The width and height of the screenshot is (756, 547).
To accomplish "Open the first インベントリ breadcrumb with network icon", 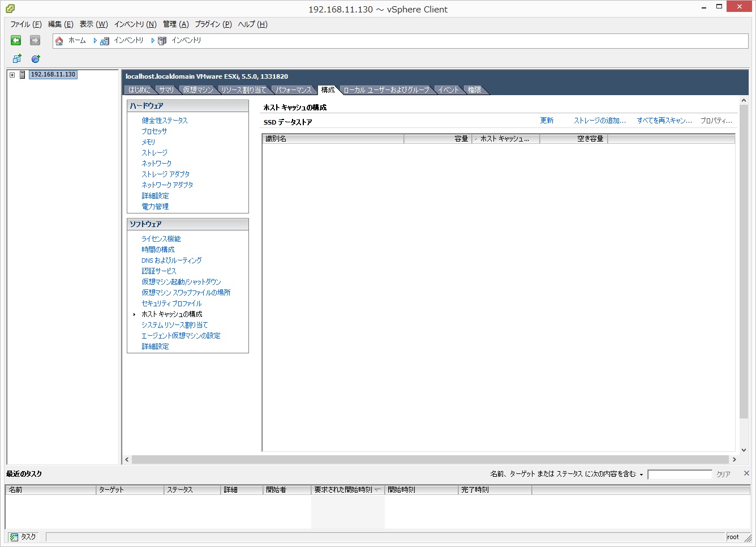I will click(122, 41).
